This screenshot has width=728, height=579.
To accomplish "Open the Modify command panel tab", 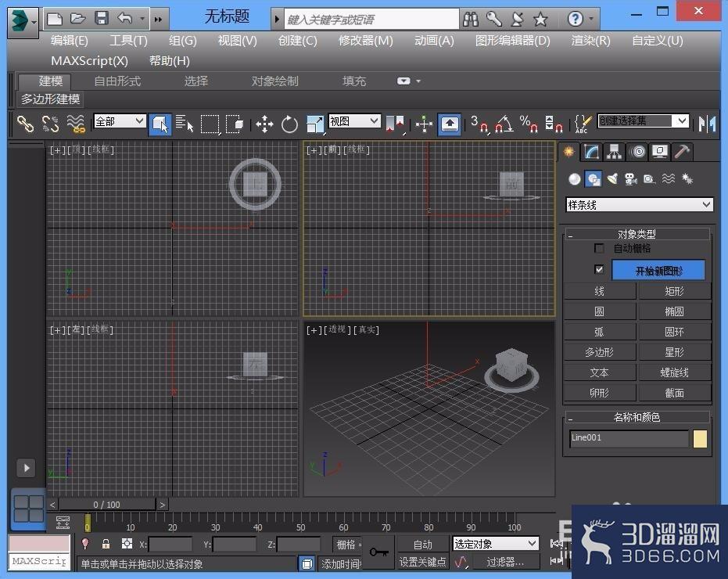I will pyautogui.click(x=591, y=152).
